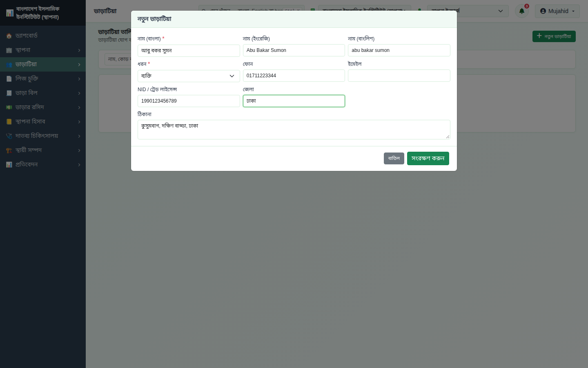Click the স্থাপনা হিসাব ledger icon
The width and height of the screenshot is (588, 368).
pyautogui.click(x=9, y=122)
